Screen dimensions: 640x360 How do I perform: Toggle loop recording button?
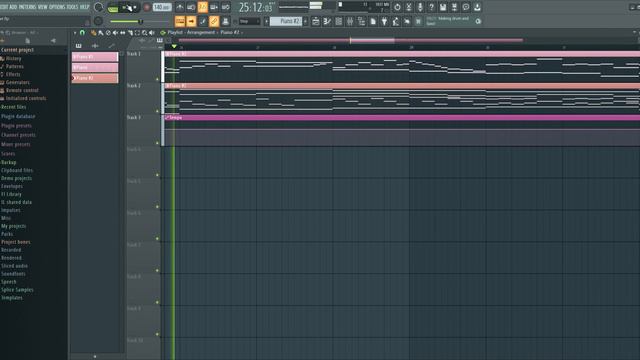click(x=225, y=7)
